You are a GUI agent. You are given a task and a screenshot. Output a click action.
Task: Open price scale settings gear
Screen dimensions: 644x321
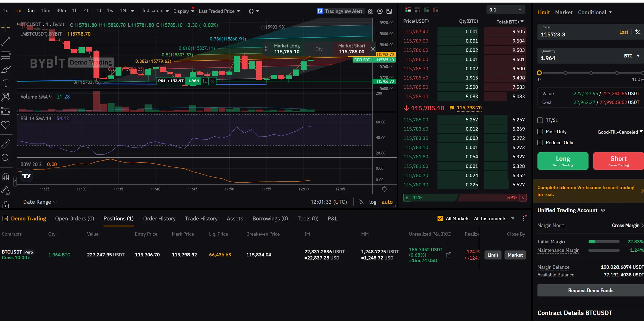pos(384,189)
